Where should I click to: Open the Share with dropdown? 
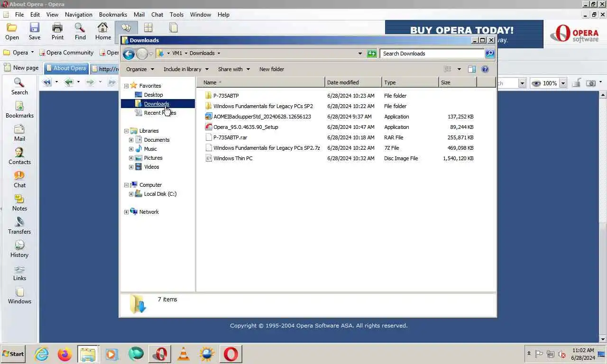(233, 69)
